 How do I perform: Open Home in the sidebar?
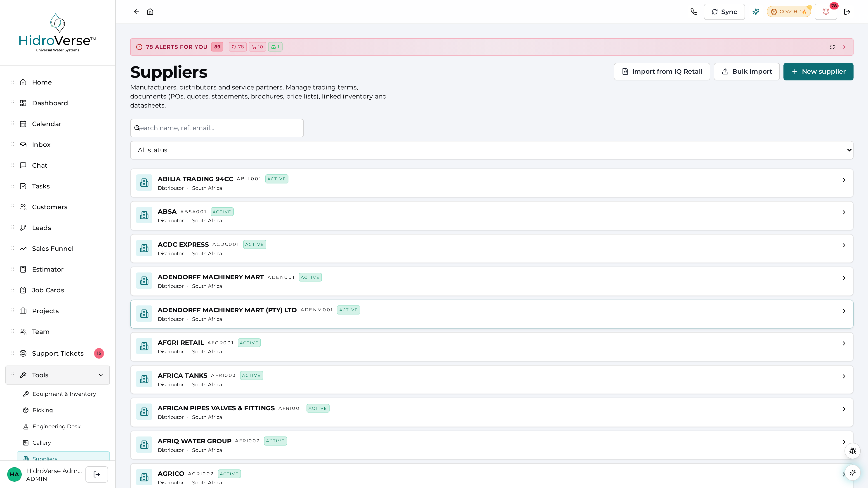point(58,82)
